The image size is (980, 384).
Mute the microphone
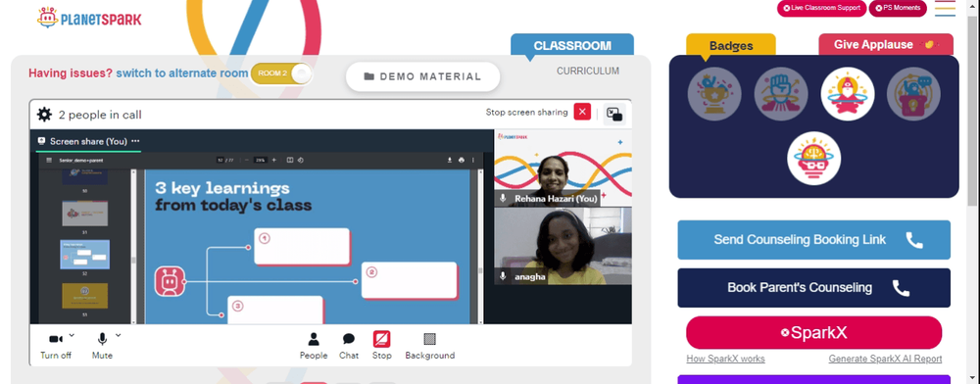102,345
